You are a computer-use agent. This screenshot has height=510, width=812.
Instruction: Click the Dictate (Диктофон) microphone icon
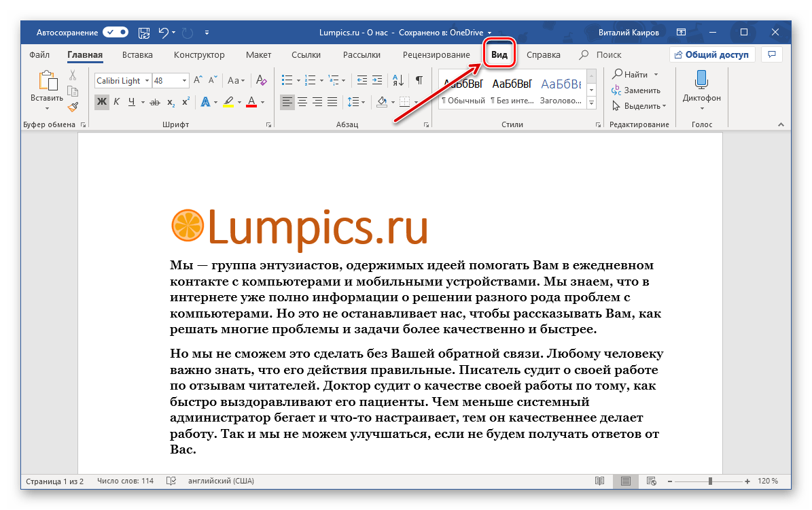click(x=701, y=80)
